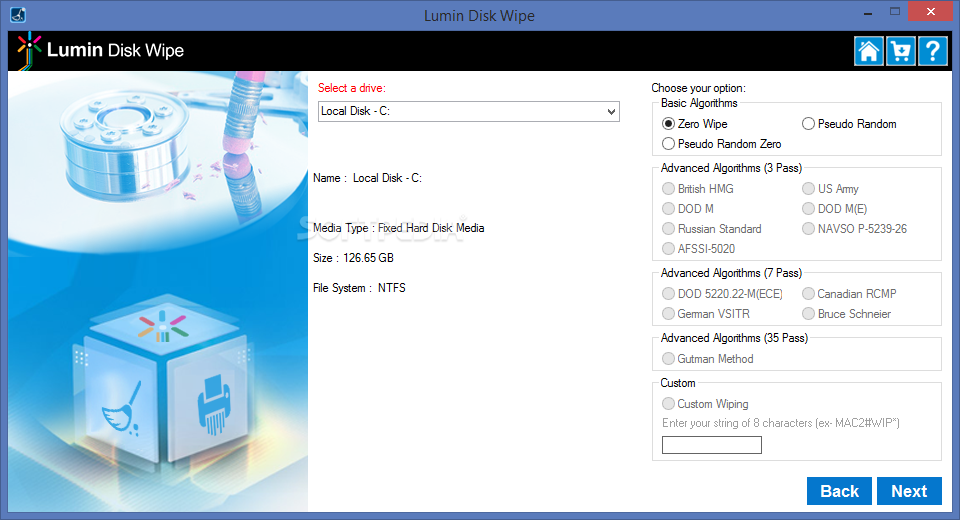This screenshot has width=960, height=520.
Task: Select the Zero Wipe algorithm
Action: point(695,124)
